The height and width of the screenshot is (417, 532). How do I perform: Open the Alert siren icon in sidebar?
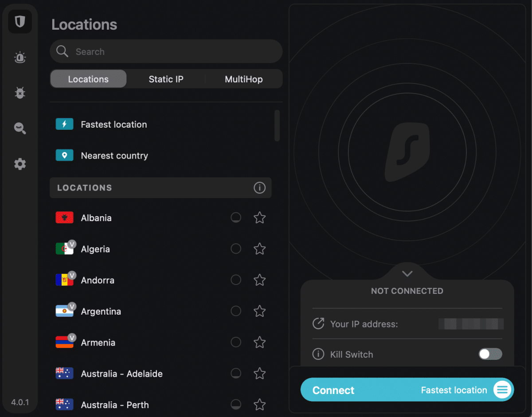20,58
